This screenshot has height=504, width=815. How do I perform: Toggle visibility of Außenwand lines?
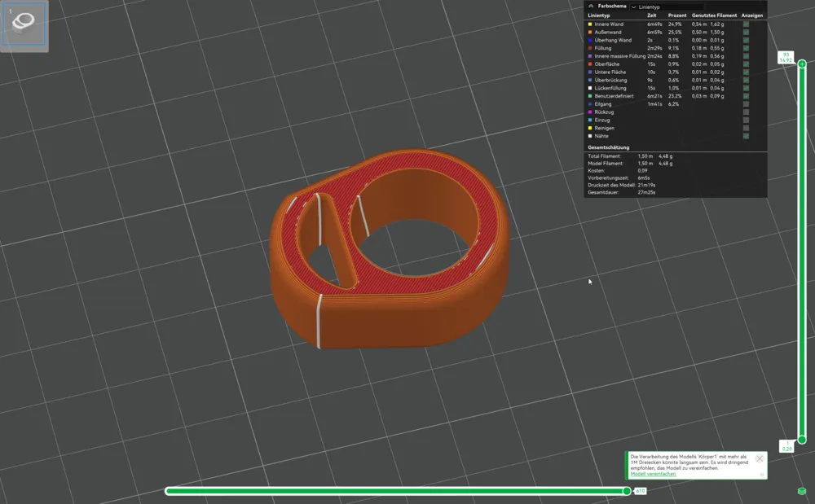point(746,33)
